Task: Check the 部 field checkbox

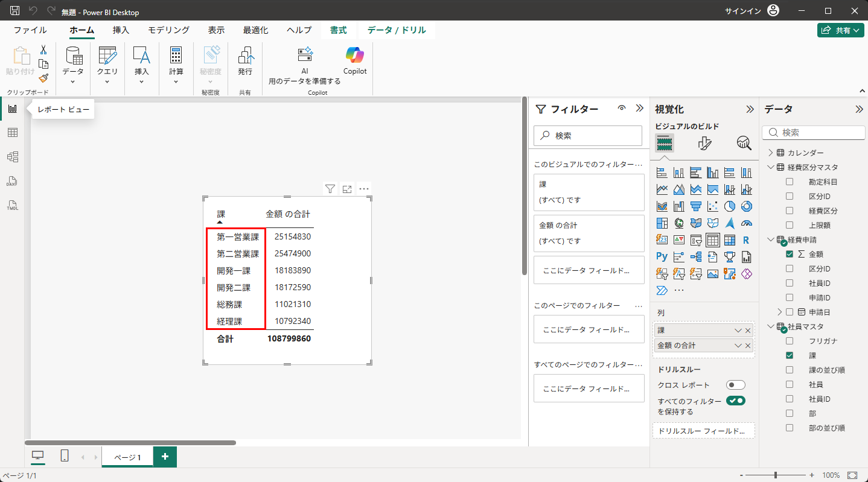Action: (790, 413)
